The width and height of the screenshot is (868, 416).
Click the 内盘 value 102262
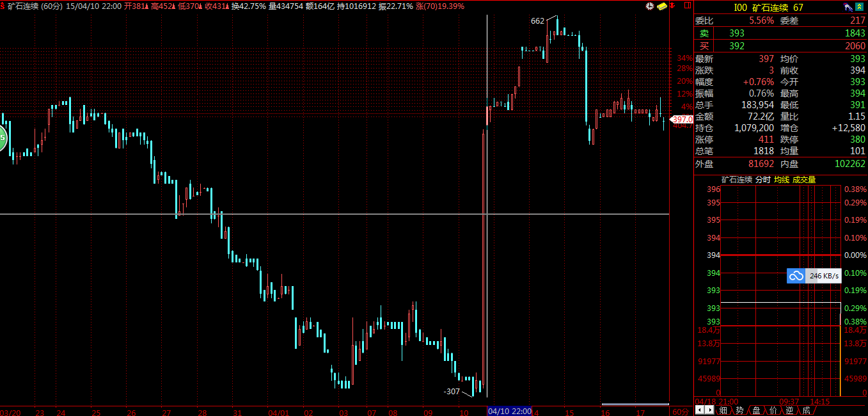851,164
